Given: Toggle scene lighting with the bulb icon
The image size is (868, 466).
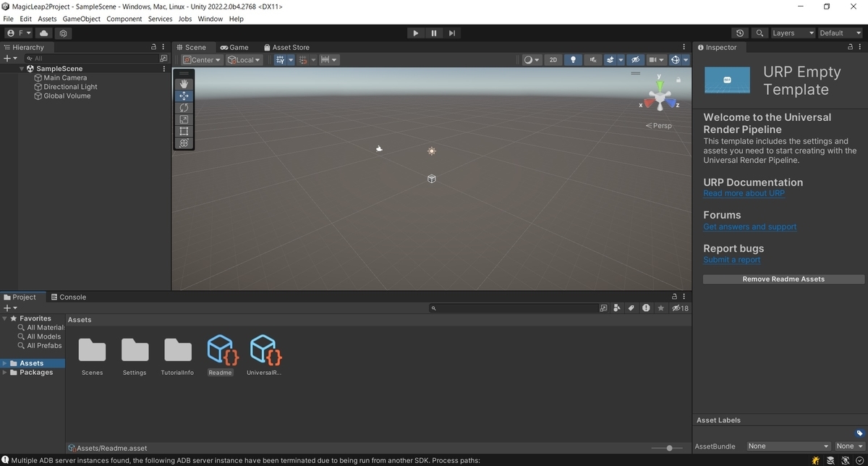Looking at the screenshot, I should point(572,59).
